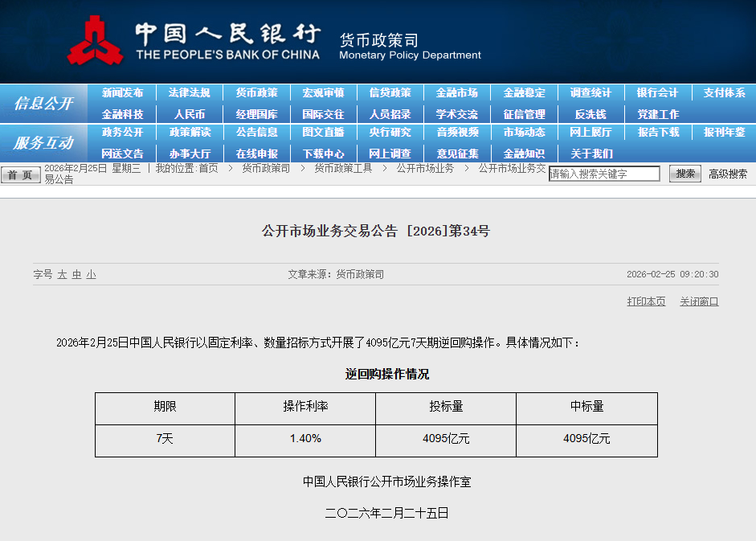Set font size to small (小)
This screenshot has height=541, width=756.
coord(91,275)
